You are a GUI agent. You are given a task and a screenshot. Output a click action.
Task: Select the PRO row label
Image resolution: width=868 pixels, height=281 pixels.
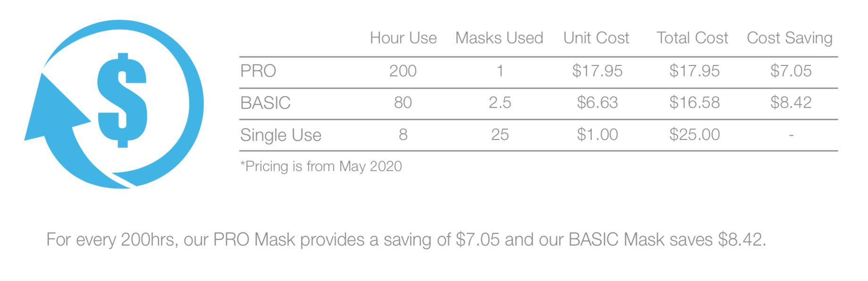coord(258,71)
